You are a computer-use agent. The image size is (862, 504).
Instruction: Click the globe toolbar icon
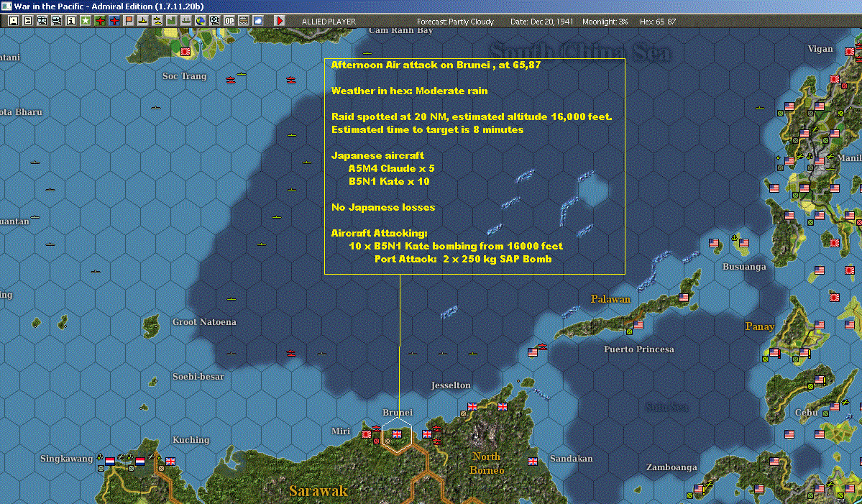[201, 21]
